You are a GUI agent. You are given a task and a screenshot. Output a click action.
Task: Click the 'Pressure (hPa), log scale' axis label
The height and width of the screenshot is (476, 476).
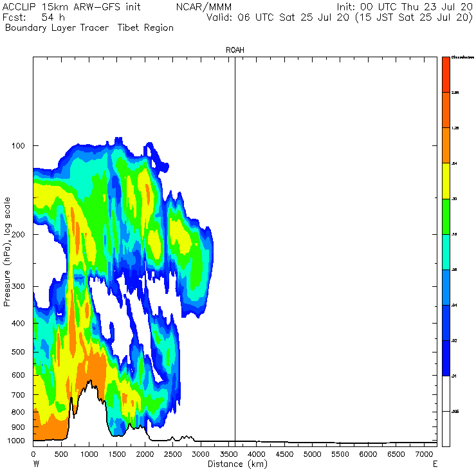[x=7, y=252]
